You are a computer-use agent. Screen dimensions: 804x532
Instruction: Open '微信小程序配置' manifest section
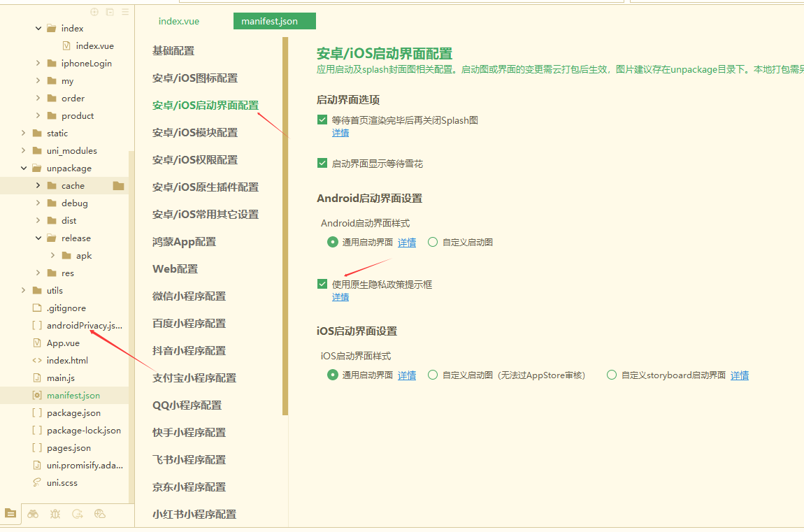189,296
